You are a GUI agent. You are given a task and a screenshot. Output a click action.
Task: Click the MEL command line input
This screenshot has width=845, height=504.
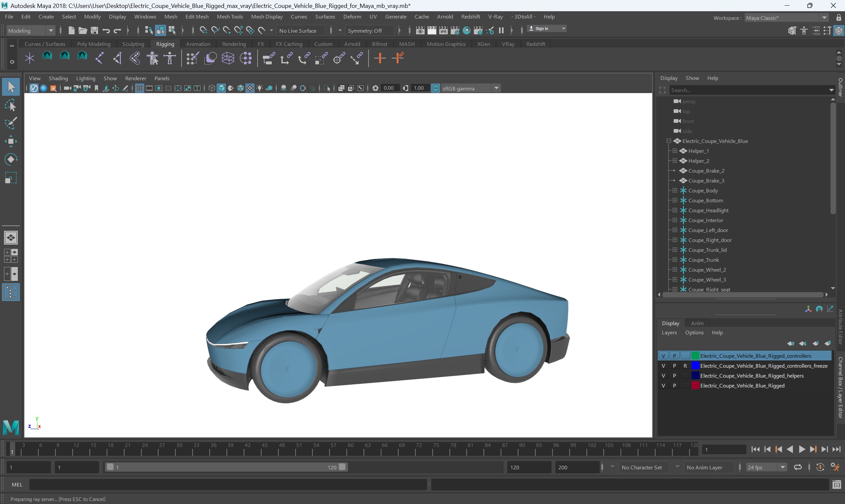pyautogui.click(x=228, y=485)
